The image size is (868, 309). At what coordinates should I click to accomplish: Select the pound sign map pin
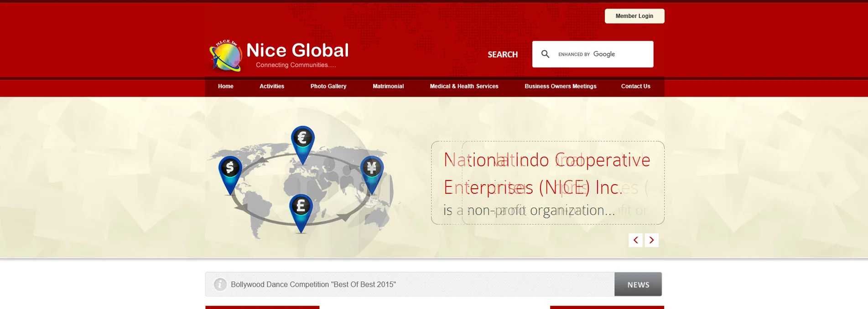click(x=301, y=213)
